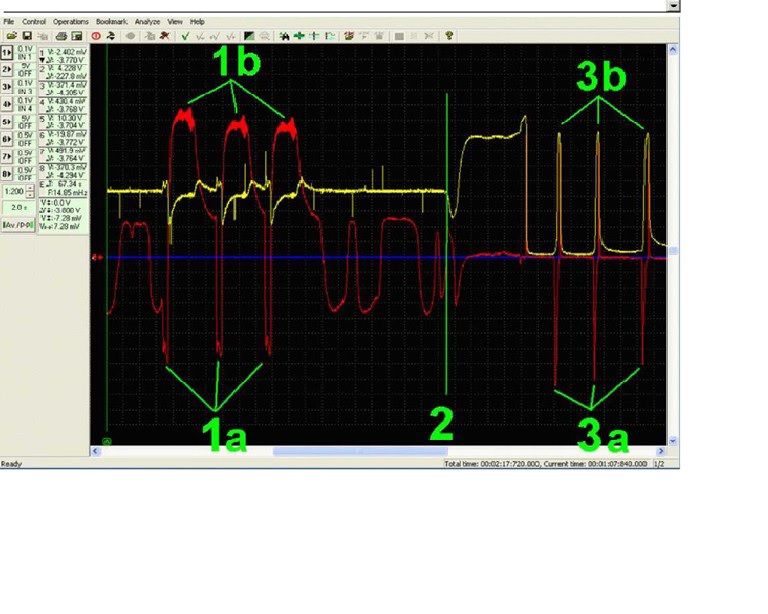The width and height of the screenshot is (768, 614).
Task: Click the lightbulb hint icon
Action: 449,36
